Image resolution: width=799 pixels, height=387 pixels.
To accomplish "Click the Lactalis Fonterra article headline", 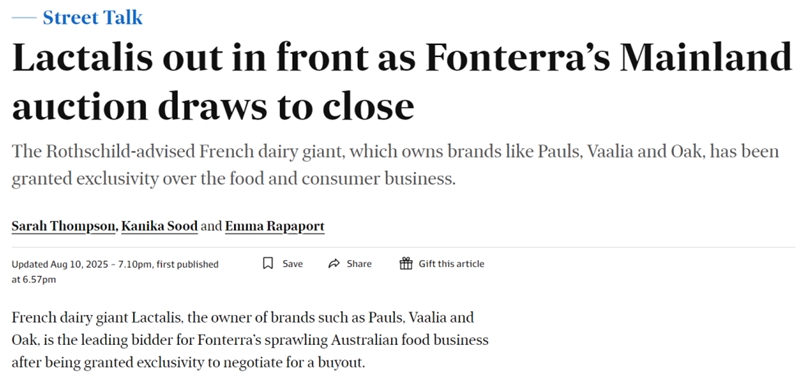I will 402,81.
